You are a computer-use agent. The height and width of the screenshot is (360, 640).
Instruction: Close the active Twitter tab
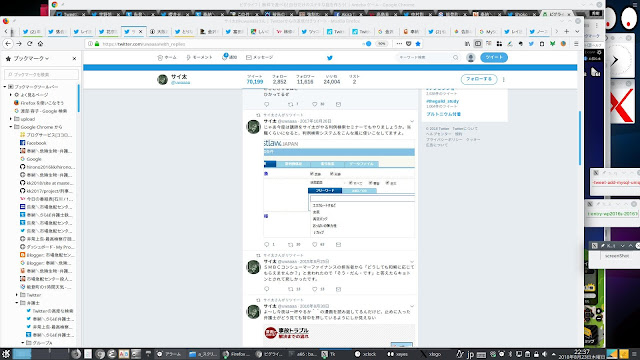pyautogui.click(x=141, y=31)
